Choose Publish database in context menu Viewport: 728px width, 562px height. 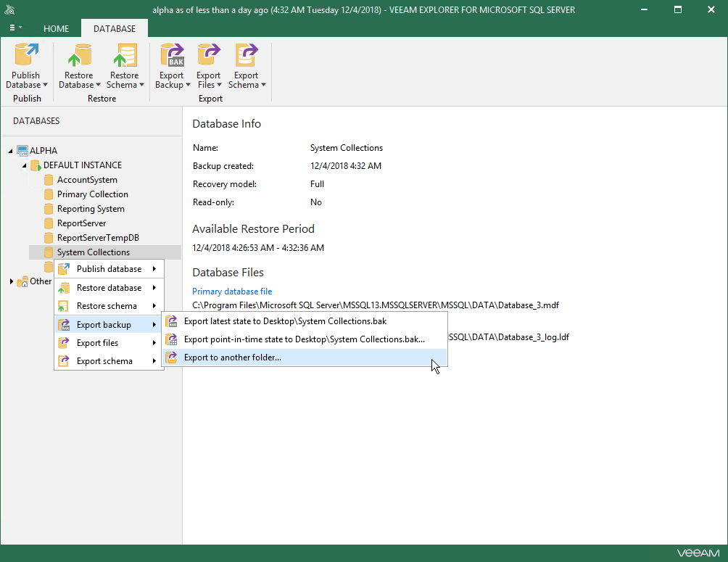109,269
